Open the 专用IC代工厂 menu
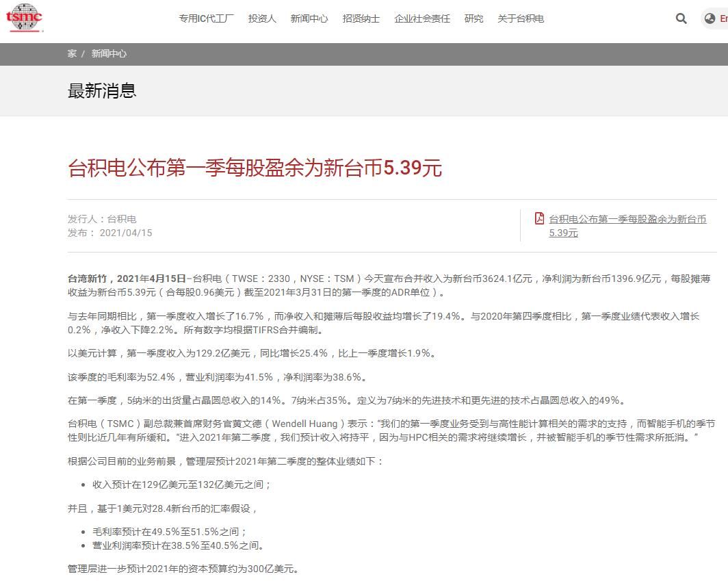Image resolution: width=728 pixels, height=581 pixels. (206, 18)
